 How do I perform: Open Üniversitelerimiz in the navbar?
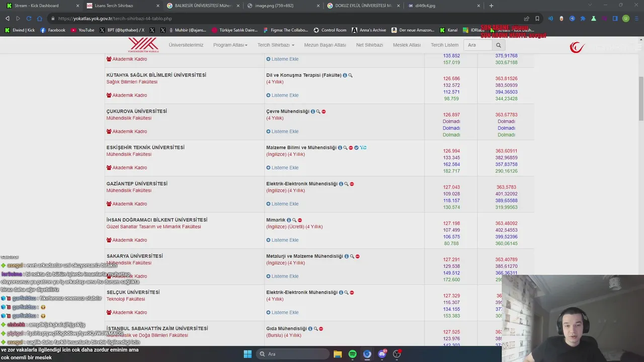[186, 45]
